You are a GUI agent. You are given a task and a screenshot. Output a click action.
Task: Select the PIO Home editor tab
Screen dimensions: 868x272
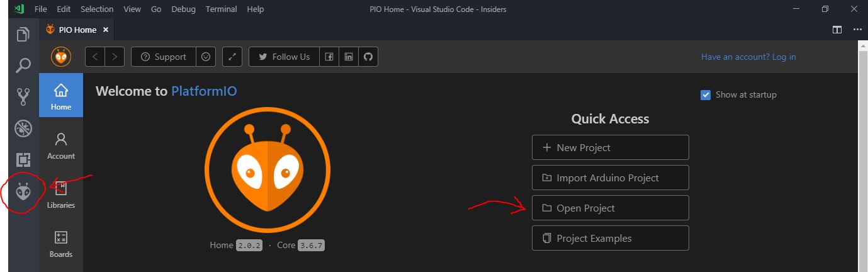77,30
